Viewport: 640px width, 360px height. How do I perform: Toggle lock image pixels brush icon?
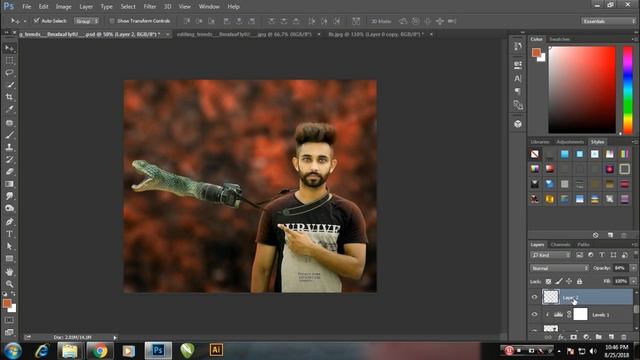559,281
